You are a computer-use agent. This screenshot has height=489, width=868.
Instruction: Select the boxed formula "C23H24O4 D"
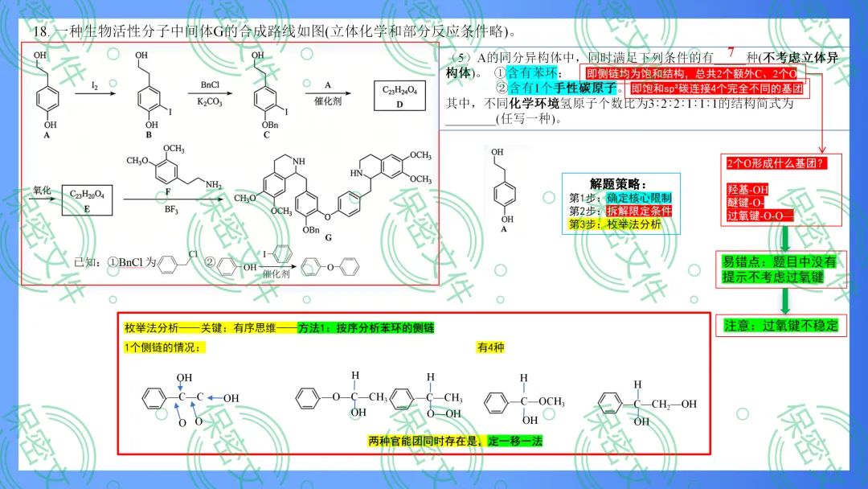pos(399,96)
